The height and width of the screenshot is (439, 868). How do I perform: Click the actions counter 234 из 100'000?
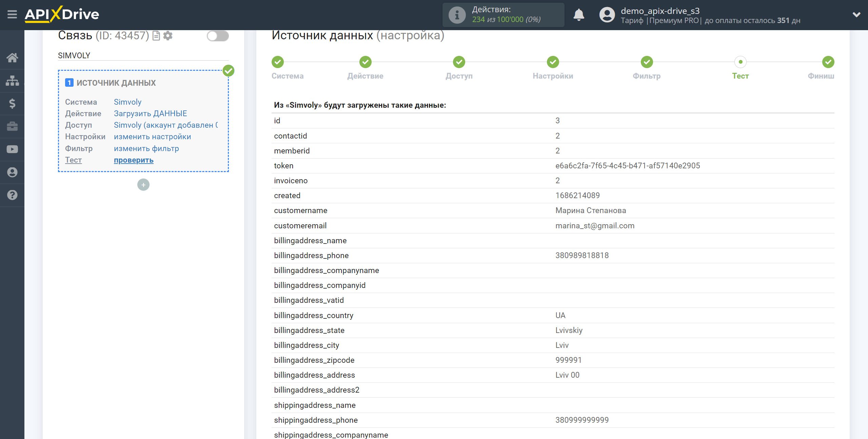[x=506, y=20]
